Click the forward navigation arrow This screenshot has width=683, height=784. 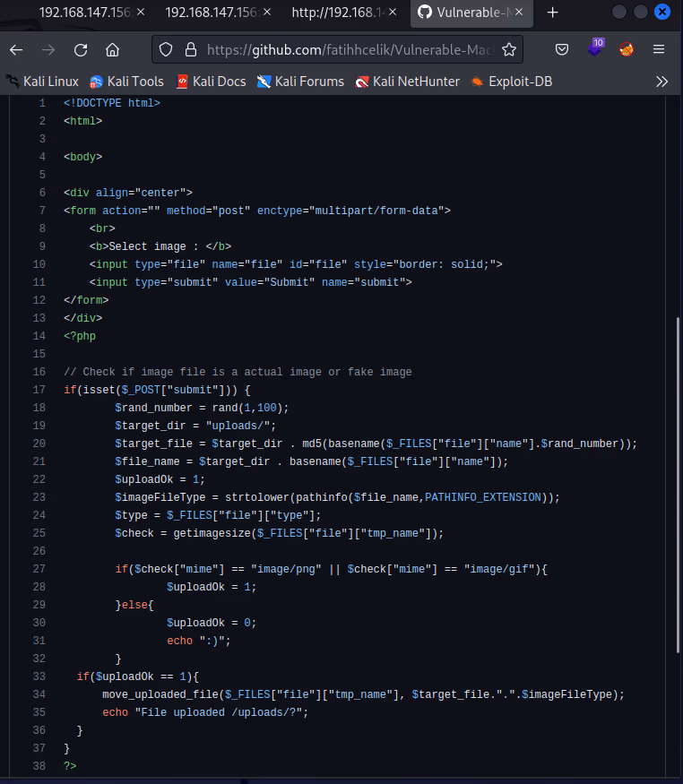click(x=48, y=49)
